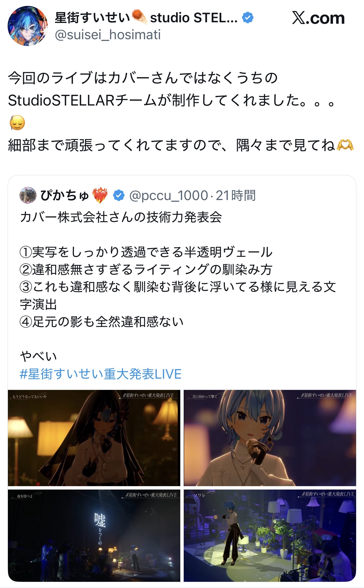Click the blue verified badge beside studio STEL...

[248, 18]
